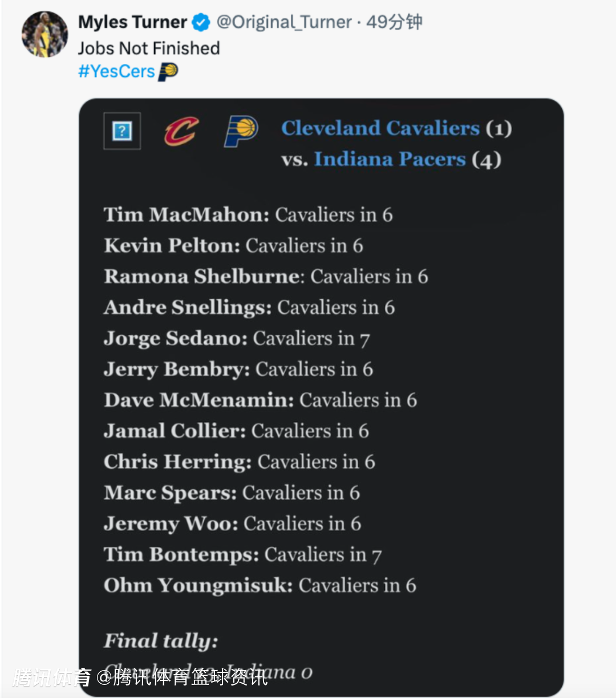
Task: Select the Jorge Sedano prediction line
Action: (x=237, y=339)
